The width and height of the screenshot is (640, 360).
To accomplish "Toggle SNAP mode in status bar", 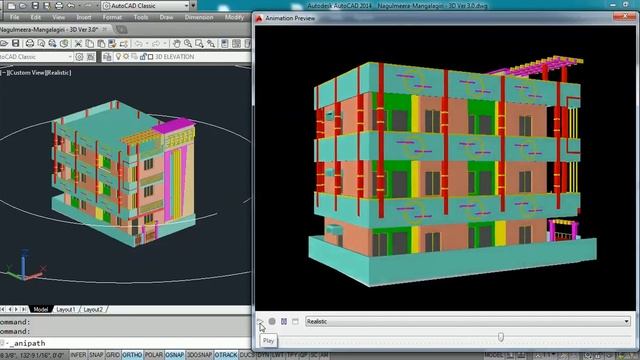I will 96,356.
